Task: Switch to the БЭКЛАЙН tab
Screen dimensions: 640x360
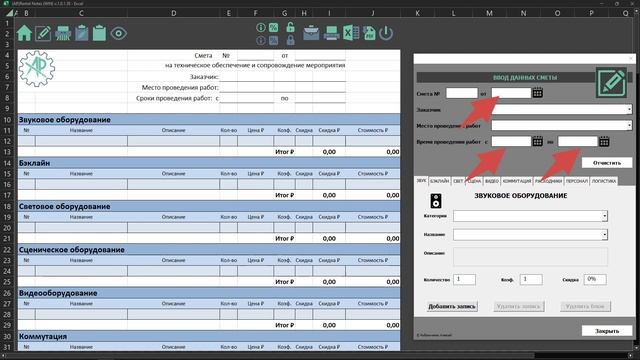Action: tap(440, 181)
